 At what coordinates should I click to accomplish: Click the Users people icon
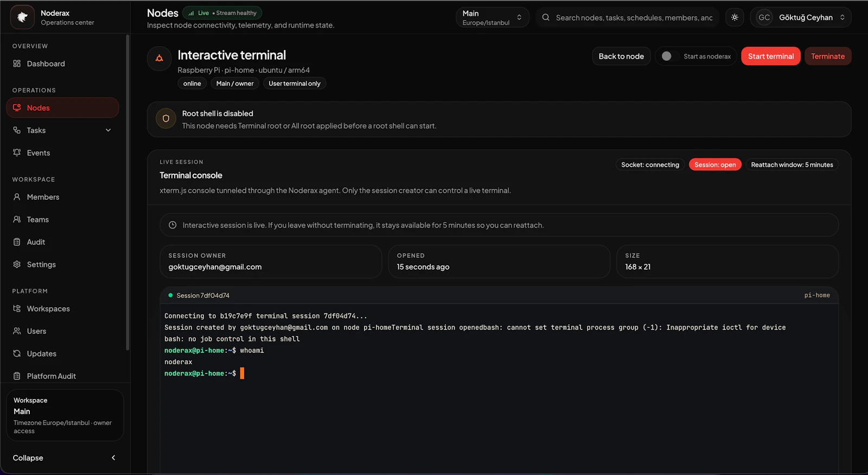(17, 331)
